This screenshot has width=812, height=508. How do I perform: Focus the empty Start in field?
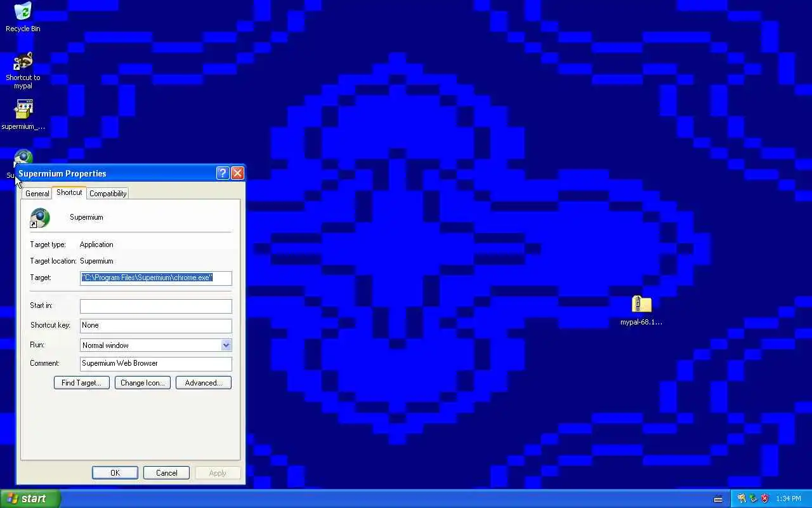click(156, 306)
